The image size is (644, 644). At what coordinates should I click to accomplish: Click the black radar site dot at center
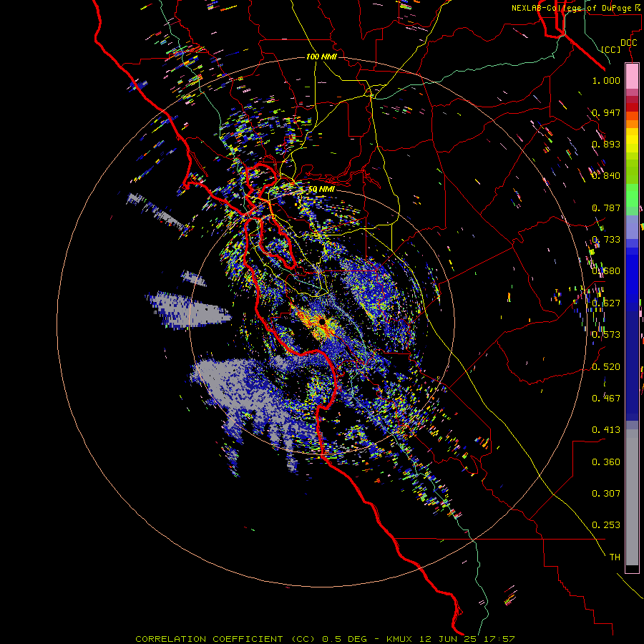(x=322, y=321)
